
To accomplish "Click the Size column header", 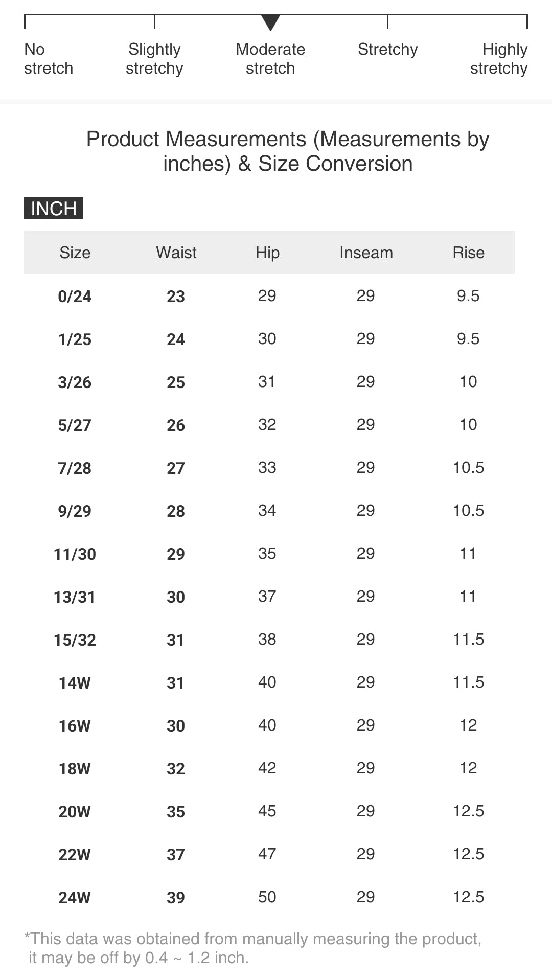I will tap(75, 253).
